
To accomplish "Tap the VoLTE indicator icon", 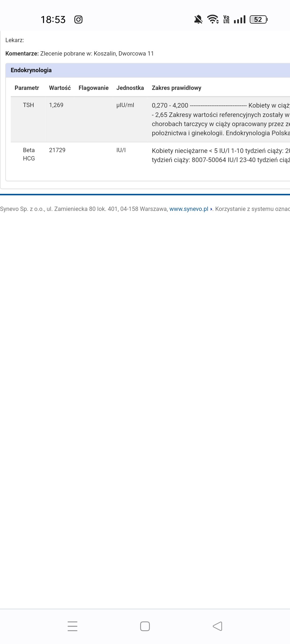I will coord(226,20).
